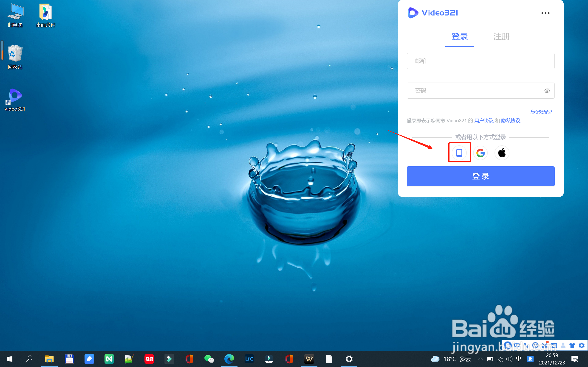Expand the hidden system tray icons

pyautogui.click(x=480, y=359)
